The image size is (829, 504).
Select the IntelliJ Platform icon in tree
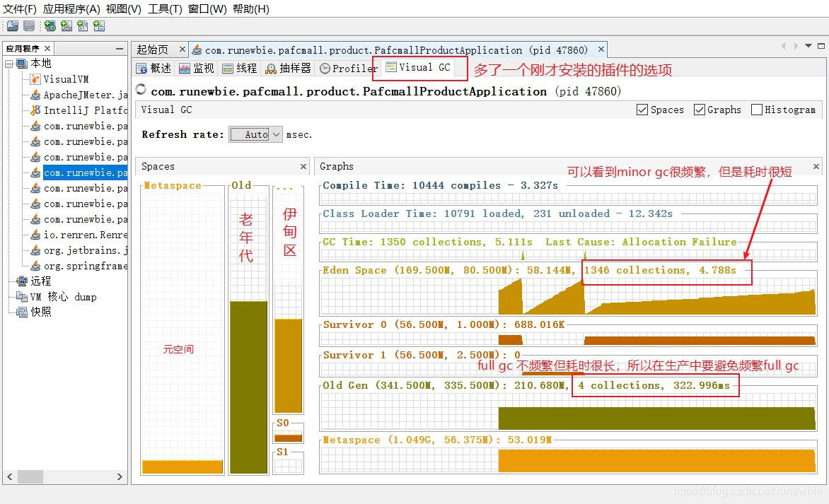point(35,110)
